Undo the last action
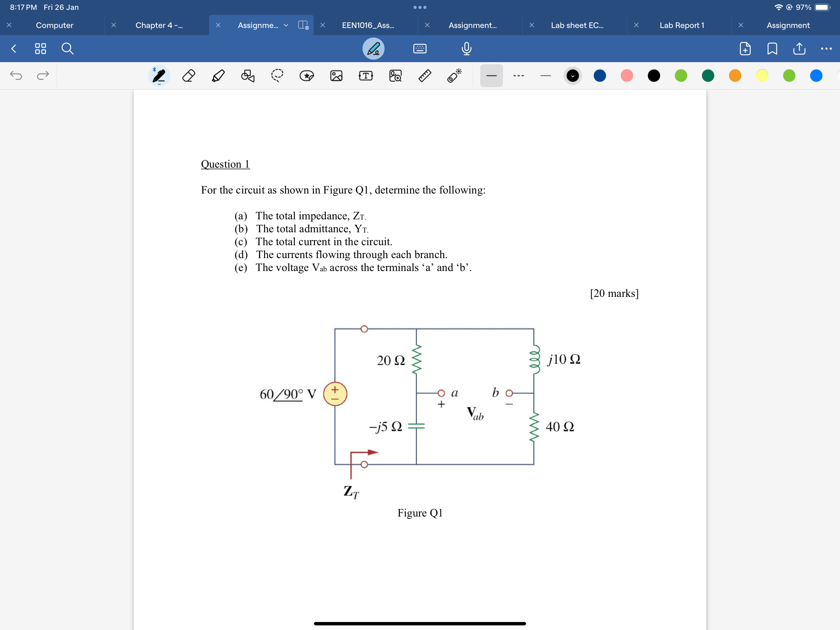The image size is (840, 630). click(x=16, y=76)
